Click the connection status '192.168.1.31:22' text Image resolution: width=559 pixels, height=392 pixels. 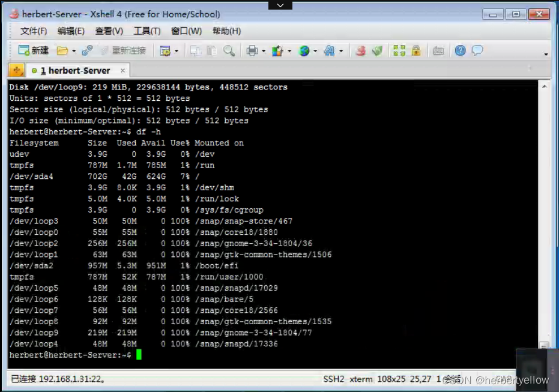pyautogui.click(x=71, y=379)
